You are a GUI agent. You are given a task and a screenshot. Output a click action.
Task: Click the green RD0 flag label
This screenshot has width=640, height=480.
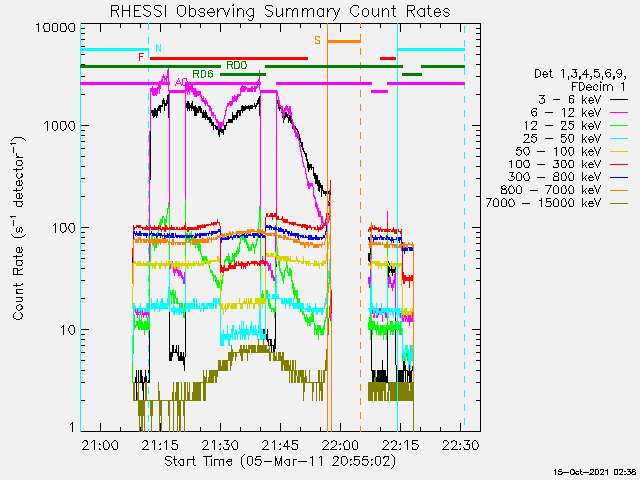[x=237, y=65]
